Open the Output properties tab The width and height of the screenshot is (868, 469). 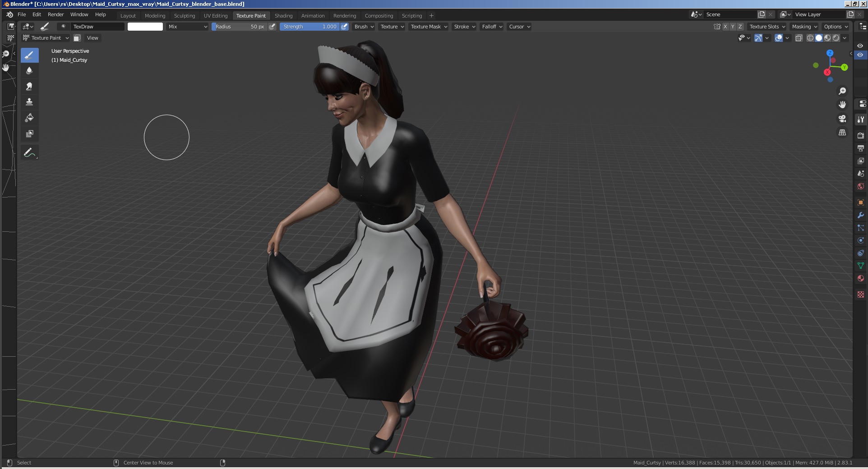tap(861, 148)
